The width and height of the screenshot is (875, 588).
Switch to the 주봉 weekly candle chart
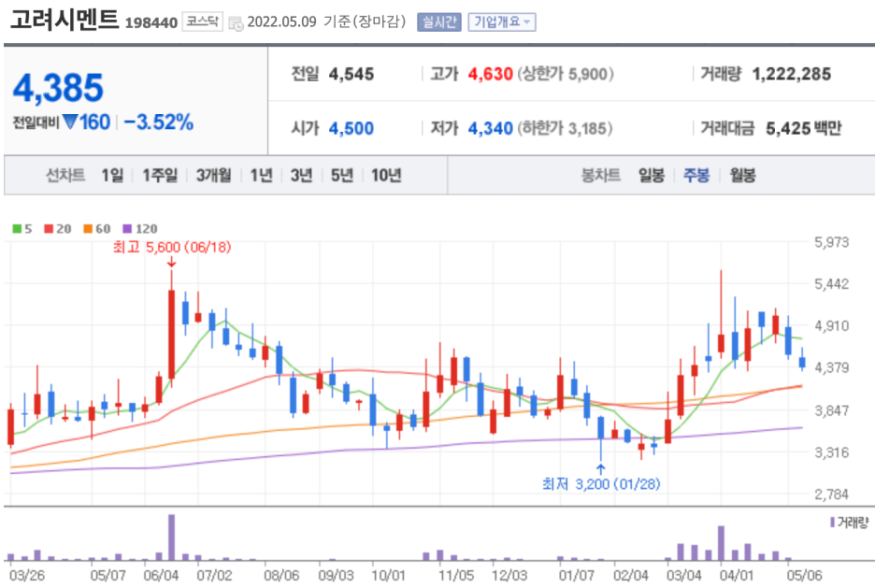pyautogui.click(x=696, y=175)
